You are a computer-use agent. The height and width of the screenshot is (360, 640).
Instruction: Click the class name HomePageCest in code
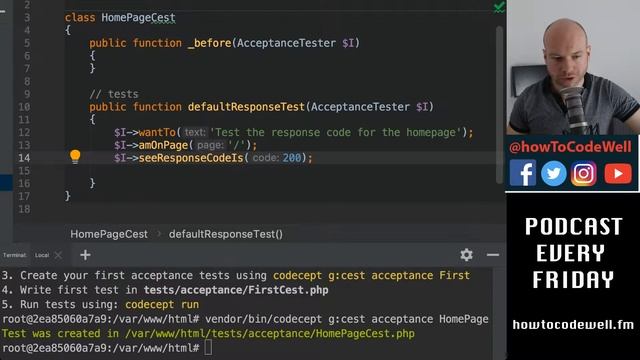pyautogui.click(x=138, y=18)
